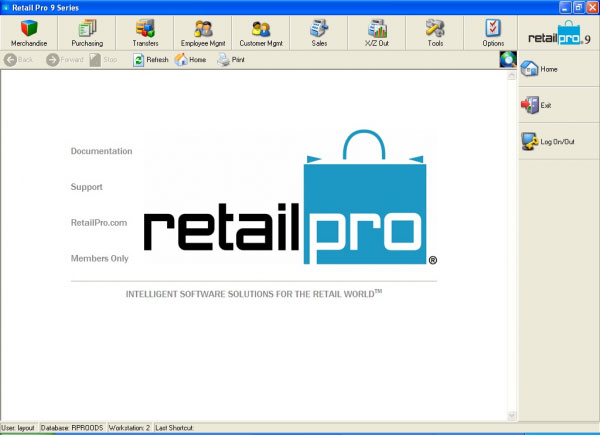Open Customer Mgmt module
This screenshot has width=600, height=435.
point(261,33)
